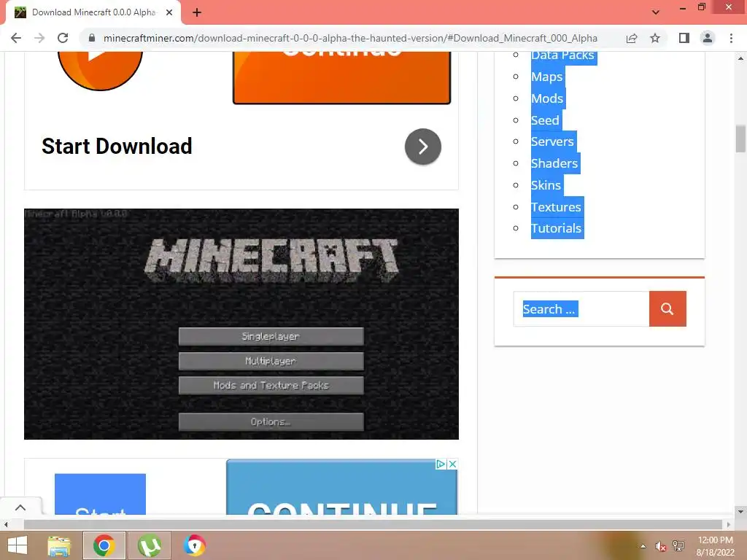Click the Start Download arrow button
Screen dimensions: 747x560
(423, 146)
